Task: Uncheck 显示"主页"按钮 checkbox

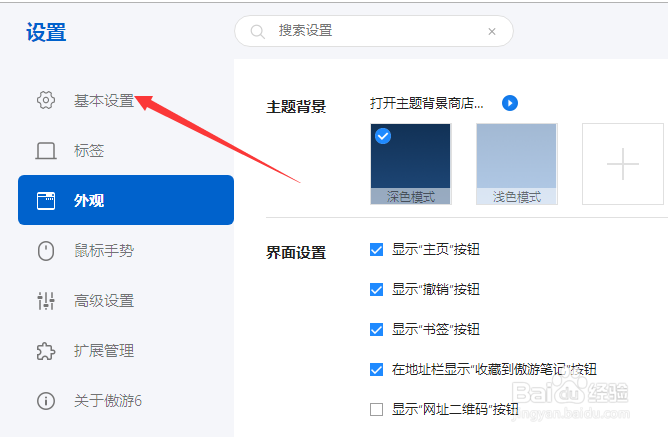Action: tap(377, 249)
